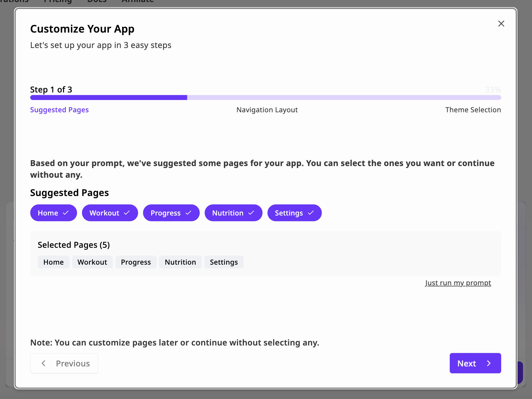Click the Nutrition tag in Selected Pages
The height and width of the screenshot is (399, 532).
tap(180, 262)
